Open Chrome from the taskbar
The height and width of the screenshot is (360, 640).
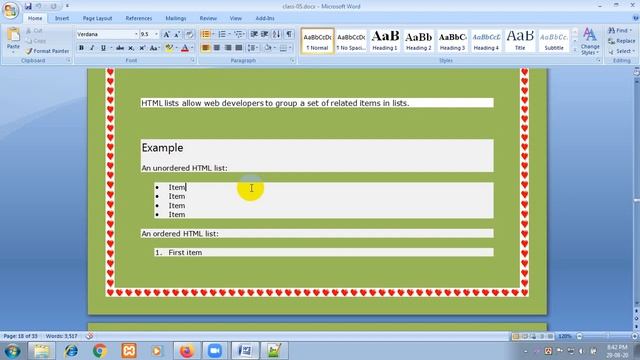[x=100, y=351]
